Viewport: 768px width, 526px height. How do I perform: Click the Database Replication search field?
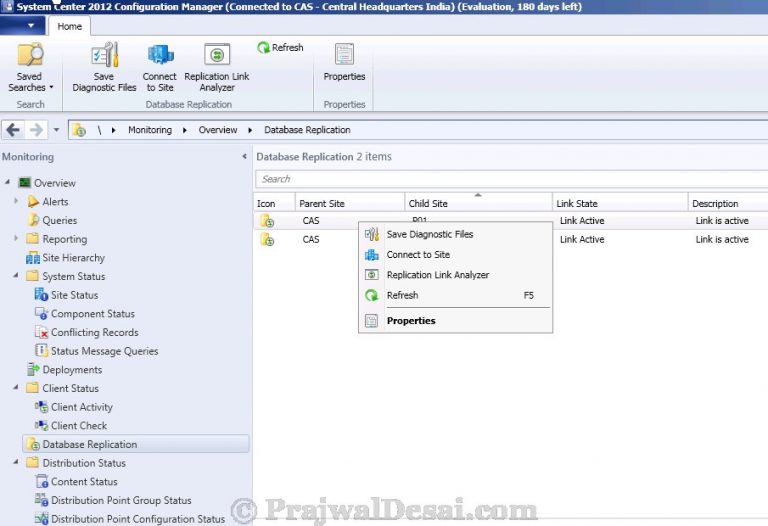point(511,179)
